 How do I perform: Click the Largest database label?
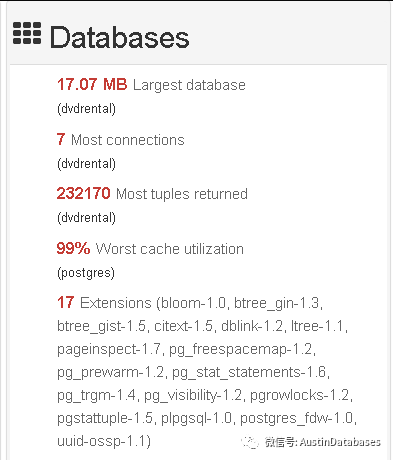click(189, 85)
